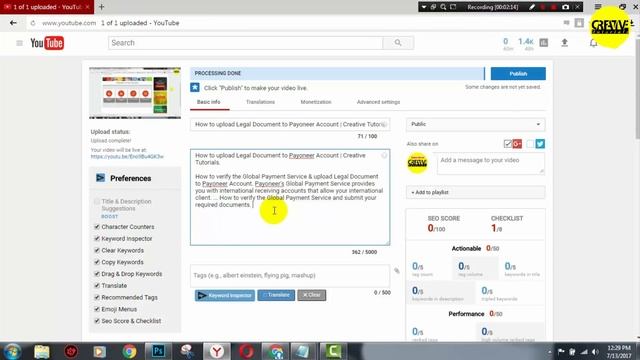Click the YouTube search field
This screenshot has height=360, width=640.
246,43
